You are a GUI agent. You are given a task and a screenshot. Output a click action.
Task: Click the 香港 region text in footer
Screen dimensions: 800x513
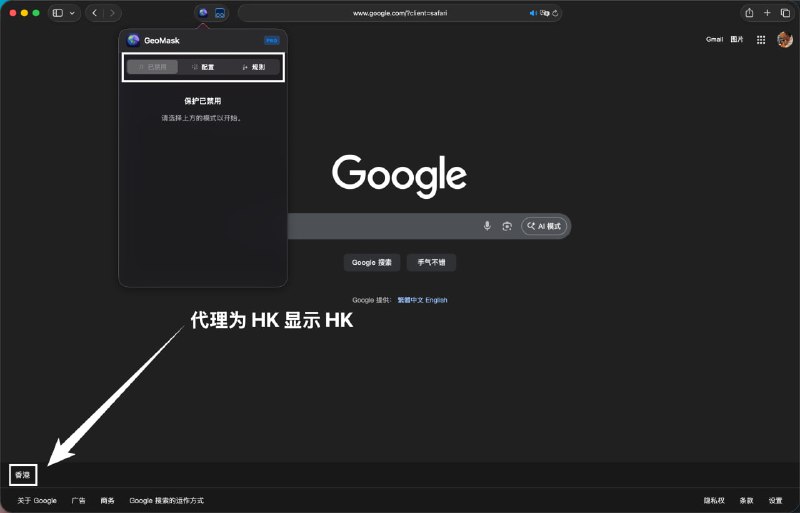22,475
